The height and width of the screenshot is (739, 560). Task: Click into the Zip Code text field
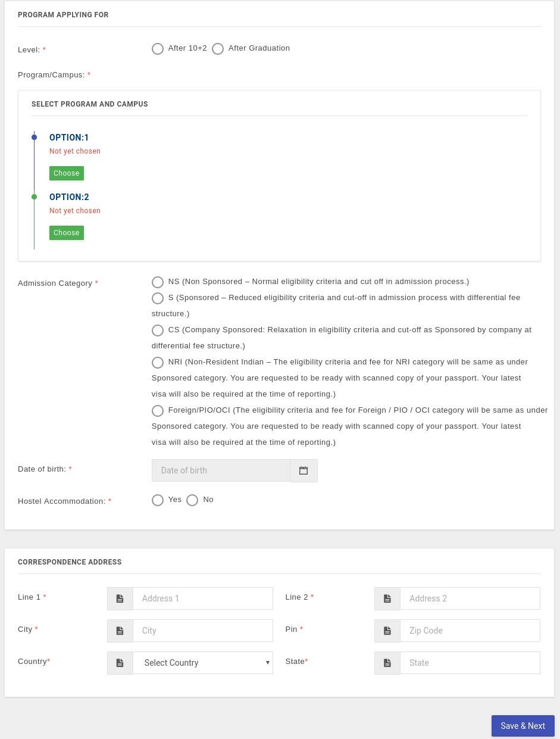[470, 631]
